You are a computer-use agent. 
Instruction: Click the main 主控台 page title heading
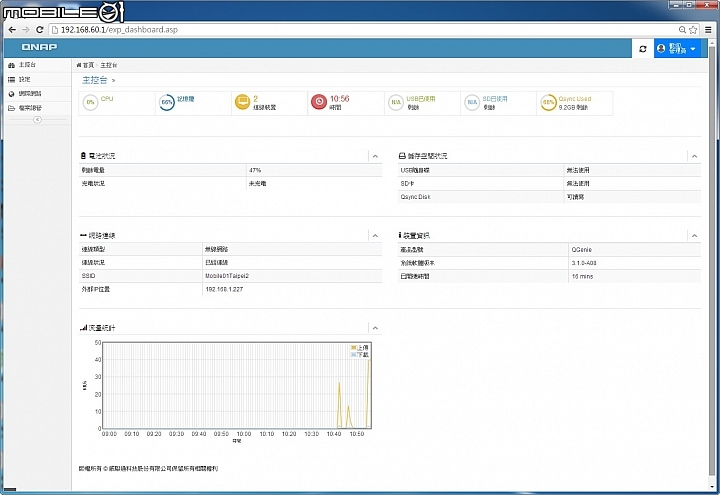[95, 80]
